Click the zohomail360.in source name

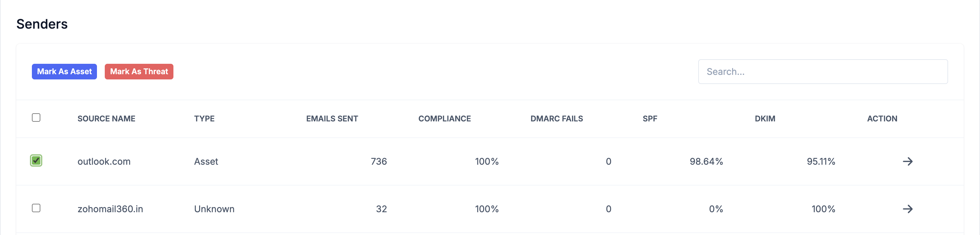[x=110, y=209]
